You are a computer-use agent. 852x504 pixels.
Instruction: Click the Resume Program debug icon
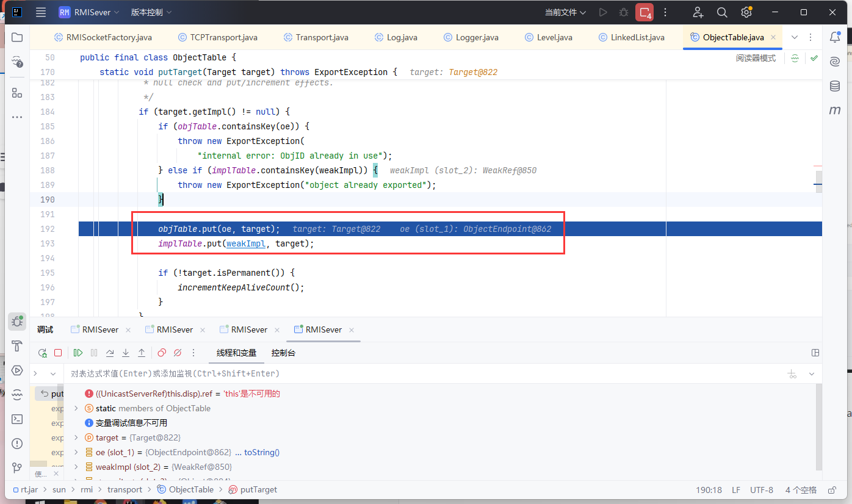tap(78, 353)
